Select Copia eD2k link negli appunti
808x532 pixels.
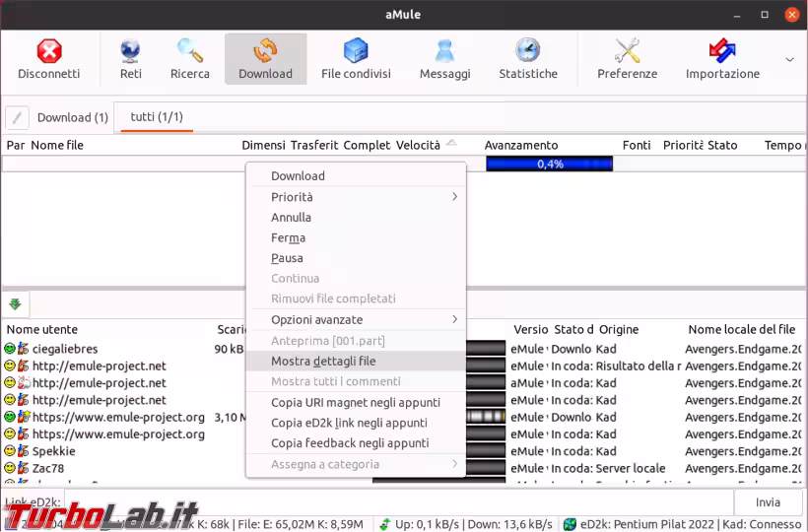(356, 423)
